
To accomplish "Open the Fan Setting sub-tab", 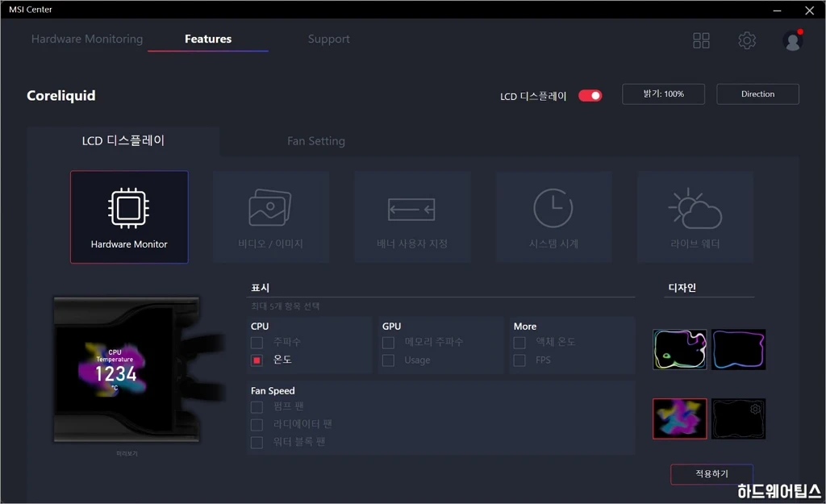I will click(316, 141).
